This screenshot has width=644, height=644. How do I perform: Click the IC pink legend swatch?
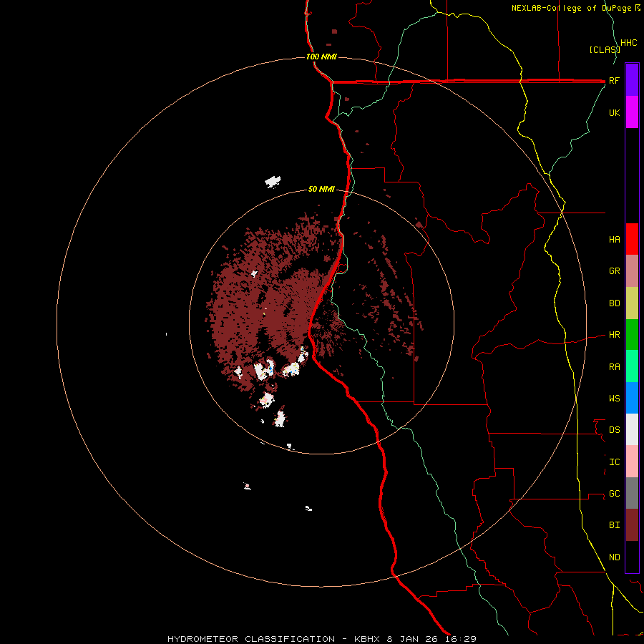(632, 462)
